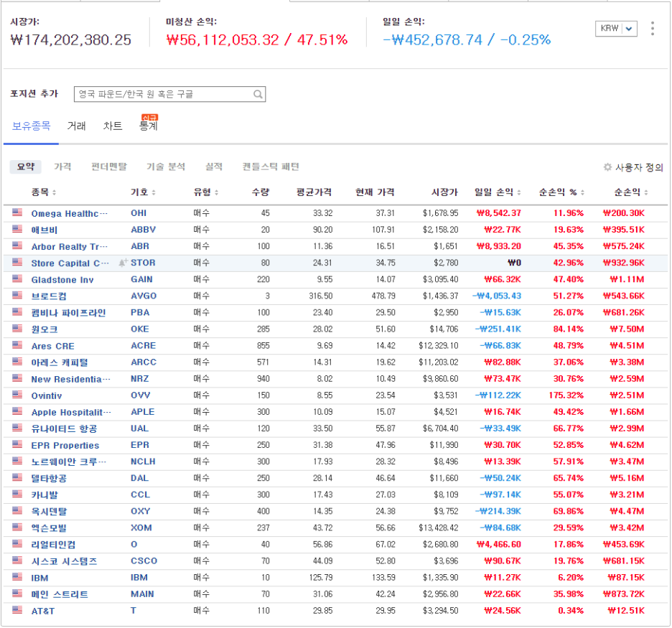The image size is (672, 628).
Task: Open the New Residentia stock link
Action: click(x=70, y=379)
